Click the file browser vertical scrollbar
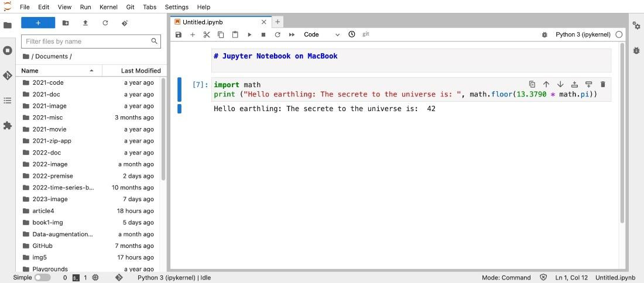The image size is (644, 283). tap(163, 129)
